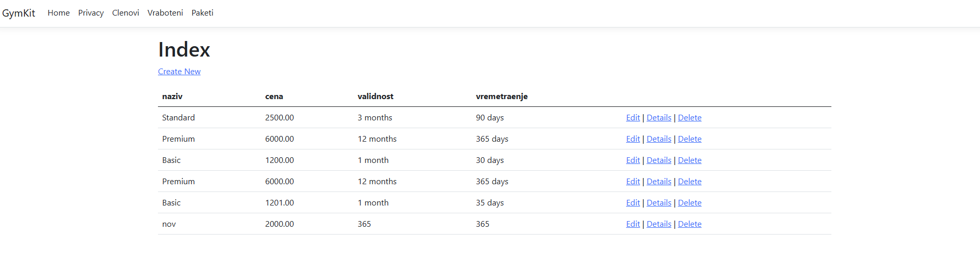Delete the Standard 2500.00 package
Image resolution: width=980 pixels, height=274 pixels.
(690, 118)
